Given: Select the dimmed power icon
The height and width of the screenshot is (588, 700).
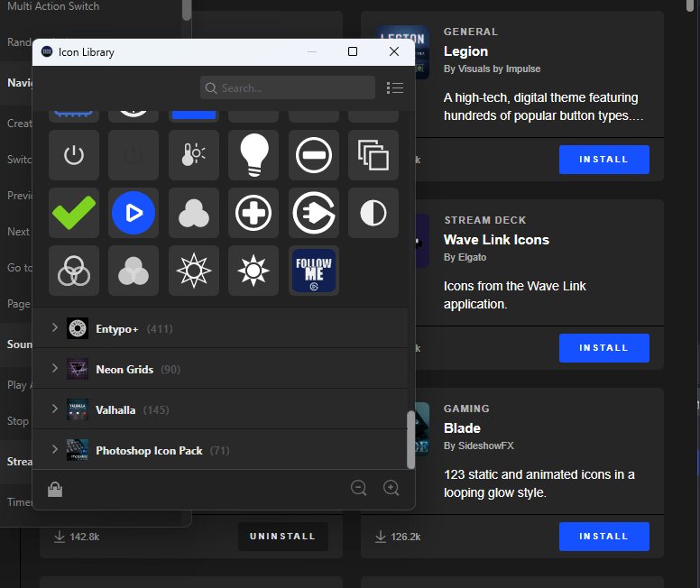Looking at the screenshot, I should pos(133,155).
